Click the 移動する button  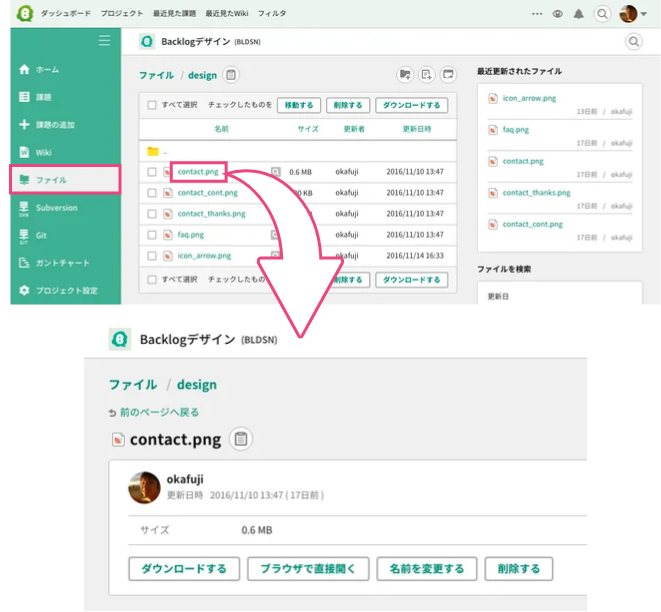pyautogui.click(x=299, y=105)
